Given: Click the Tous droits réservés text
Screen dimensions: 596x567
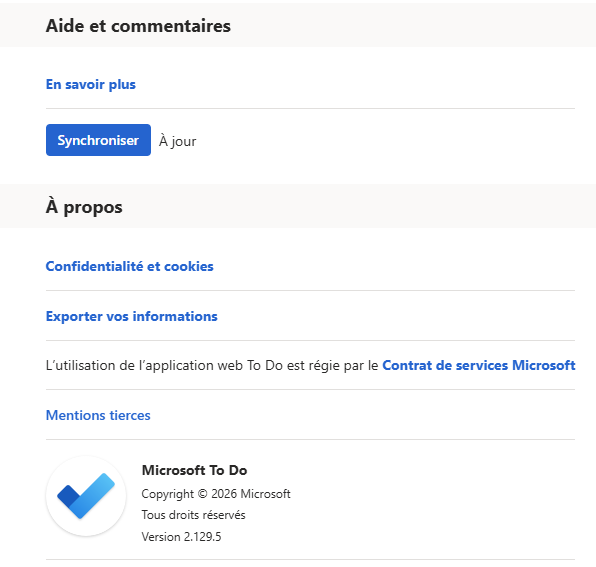Looking at the screenshot, I should [x=193, y=515].
